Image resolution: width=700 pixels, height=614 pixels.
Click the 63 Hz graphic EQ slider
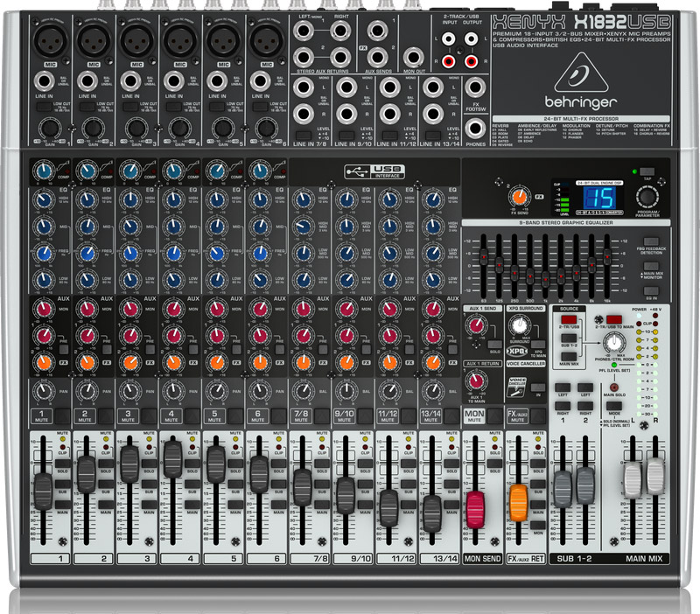484,258
